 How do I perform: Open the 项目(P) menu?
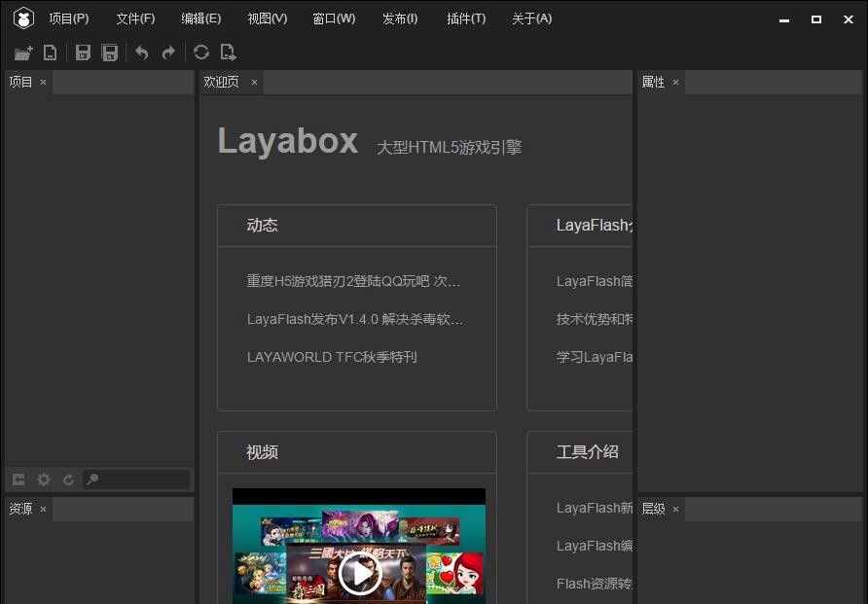[x=69, y=18]
